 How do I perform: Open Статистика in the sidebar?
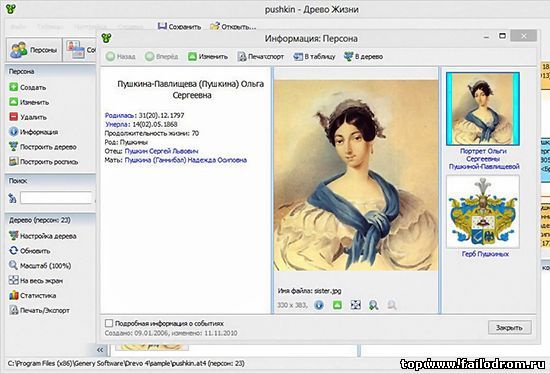(32, 295)
